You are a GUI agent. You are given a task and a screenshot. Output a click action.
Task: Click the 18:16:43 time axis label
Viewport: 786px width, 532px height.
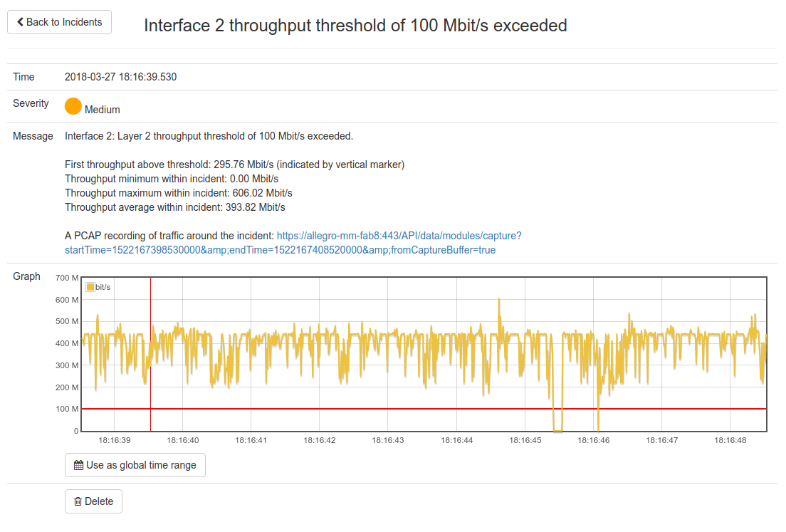tap(388, 441)
